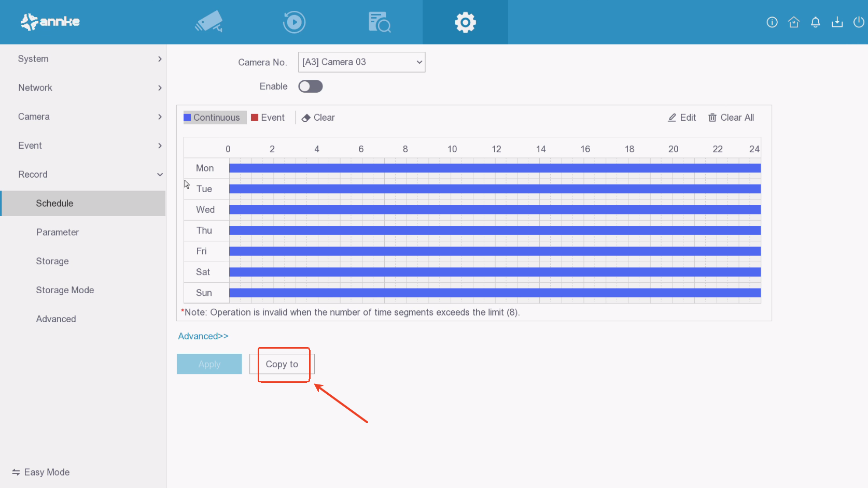Click the Thu schedule timeline bar

[x=495, y=230]
